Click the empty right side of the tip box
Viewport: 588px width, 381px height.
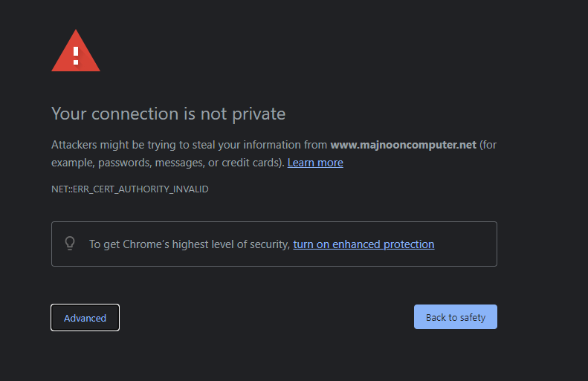click(x=465, y=244)
